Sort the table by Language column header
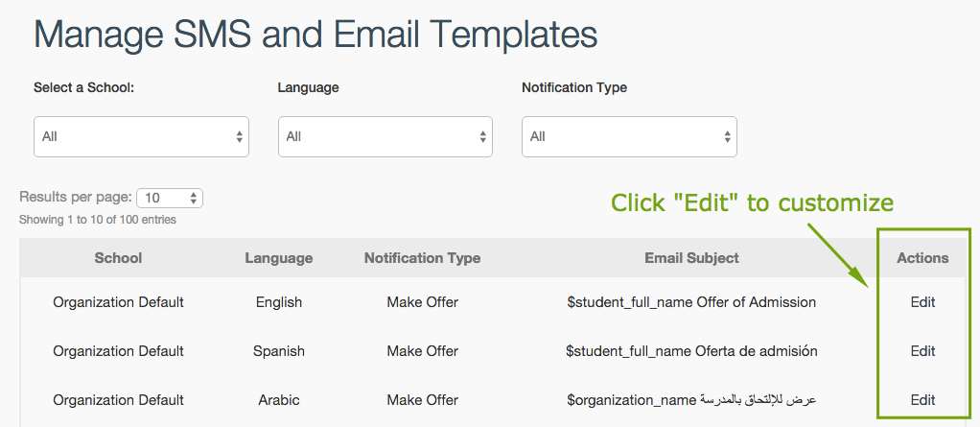This screenshot has height=427, width=980. click(x=279, y=257)
